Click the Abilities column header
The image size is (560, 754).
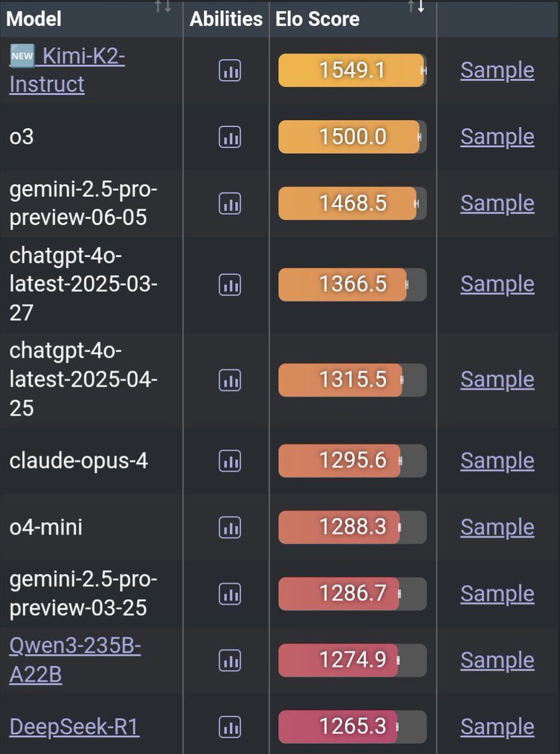point(226,19)
